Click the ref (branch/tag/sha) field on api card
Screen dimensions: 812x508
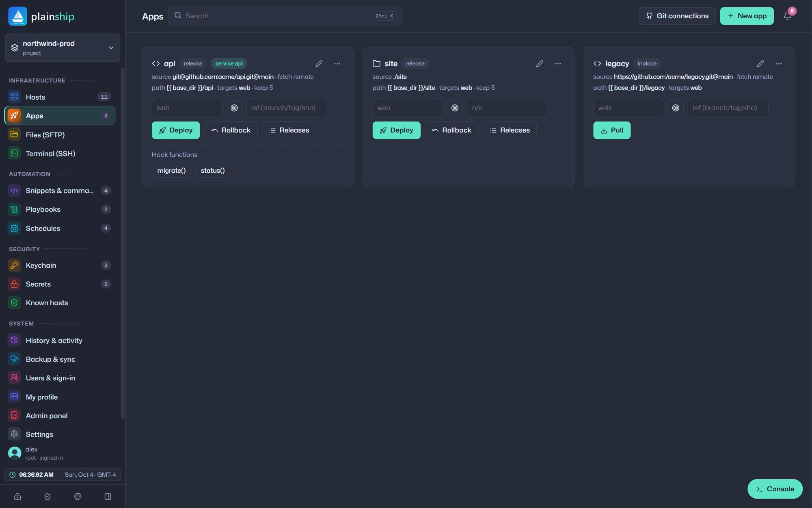(x=287, y=108)
